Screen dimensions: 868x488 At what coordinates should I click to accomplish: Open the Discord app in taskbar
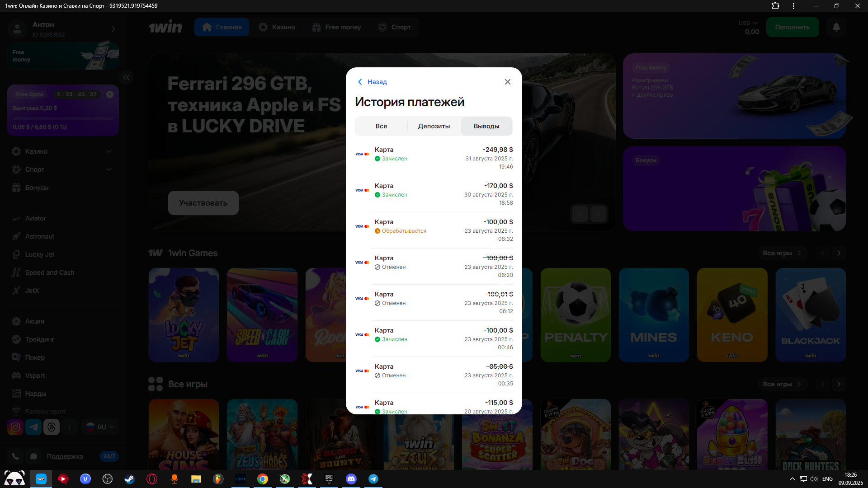(351, 479)
